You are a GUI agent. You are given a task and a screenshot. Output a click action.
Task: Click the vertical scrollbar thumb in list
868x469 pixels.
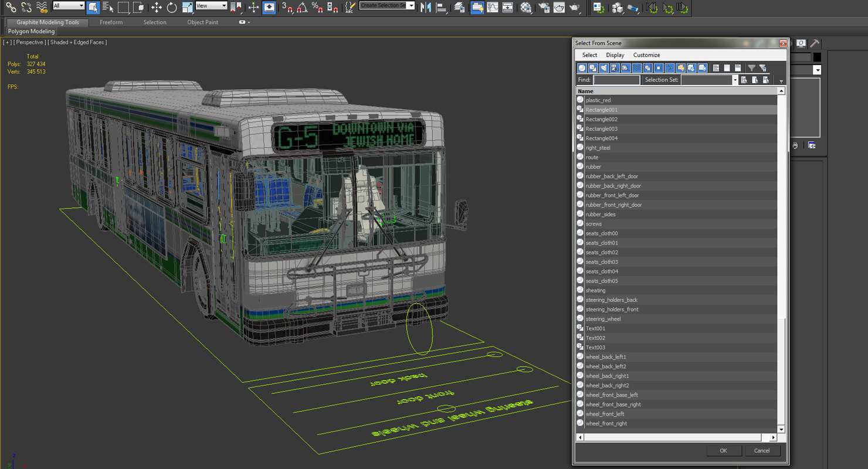781,372
